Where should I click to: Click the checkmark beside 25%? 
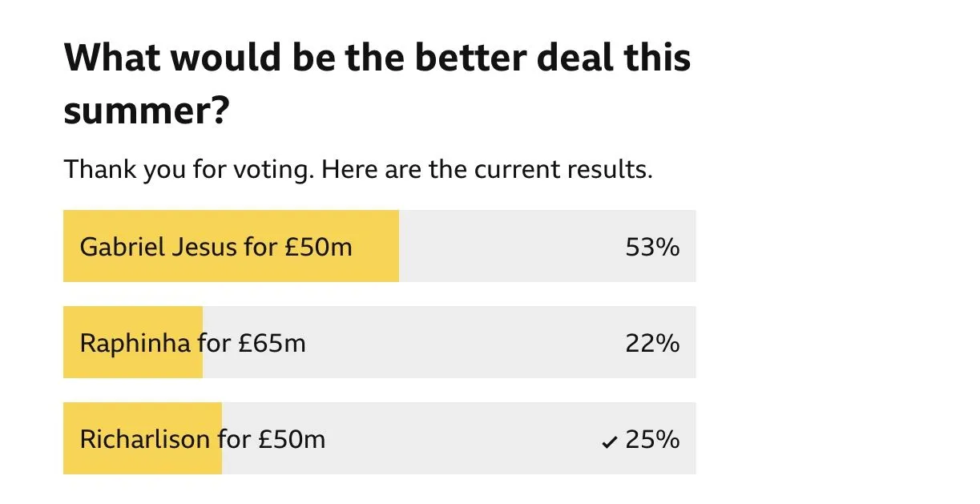click(x=610, y=442)
